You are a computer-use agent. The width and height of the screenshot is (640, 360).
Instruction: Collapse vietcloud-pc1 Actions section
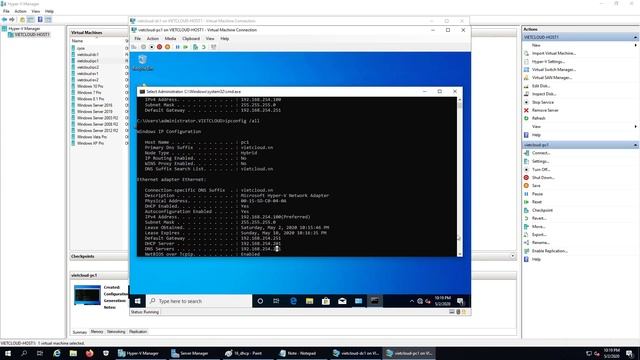635,145
